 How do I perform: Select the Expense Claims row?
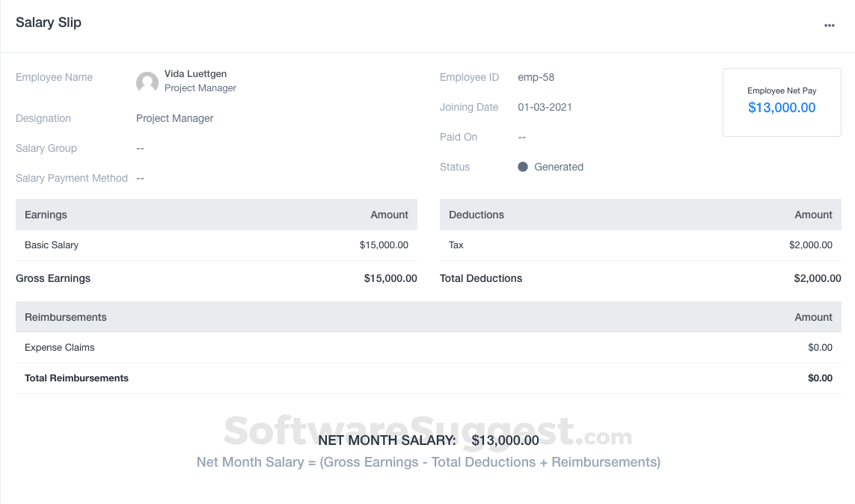(59, 347)
